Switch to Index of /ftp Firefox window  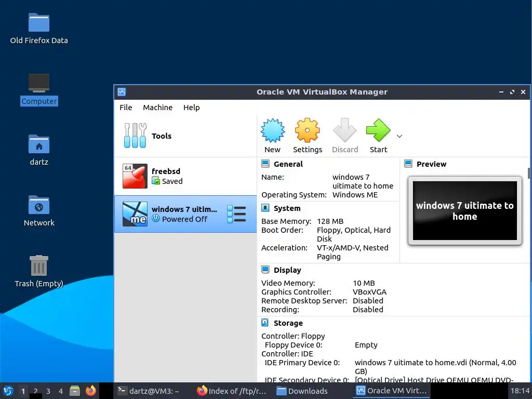click(x=232, y=391)
